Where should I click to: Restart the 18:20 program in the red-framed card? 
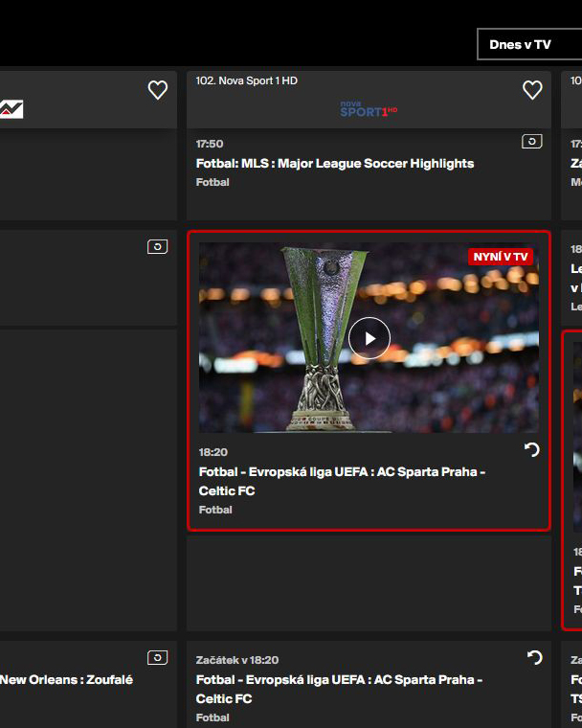pos(532,450)
